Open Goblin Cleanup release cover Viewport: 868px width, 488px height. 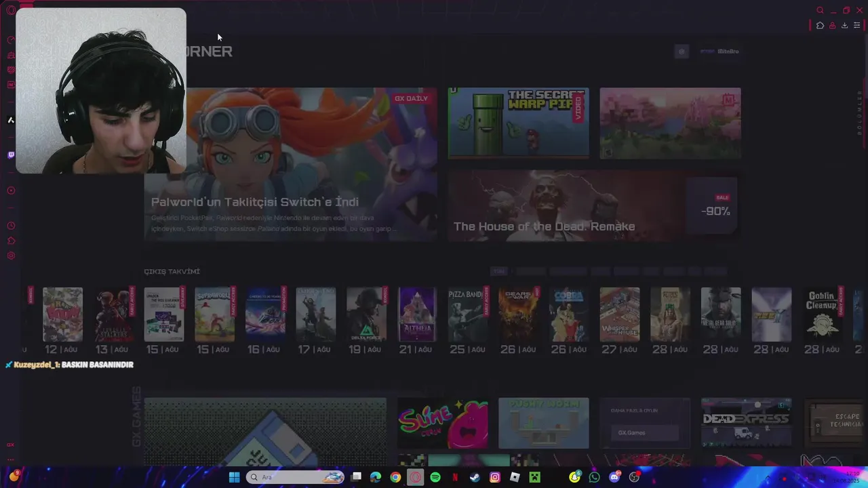coord(822,314)
